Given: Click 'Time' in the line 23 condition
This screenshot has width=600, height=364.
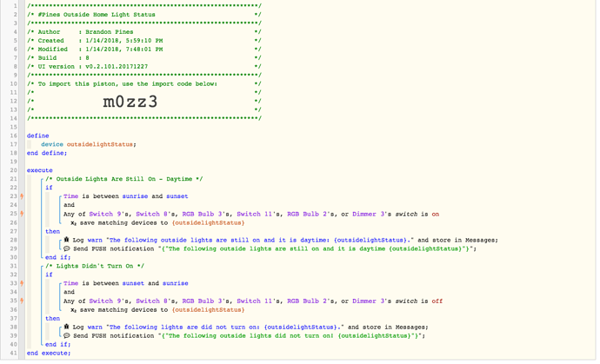Looking at the screenshot, I should pyautogui.click(x=70, y=196).
